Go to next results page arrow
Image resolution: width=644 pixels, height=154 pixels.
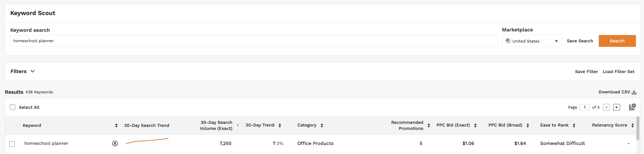[x=616, y=107]
